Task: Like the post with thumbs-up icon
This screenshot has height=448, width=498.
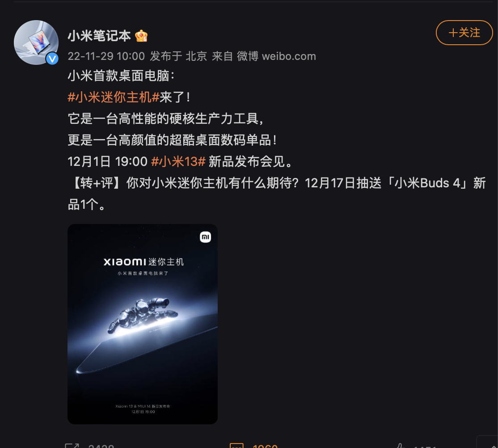Action: [x=400, y=445]
